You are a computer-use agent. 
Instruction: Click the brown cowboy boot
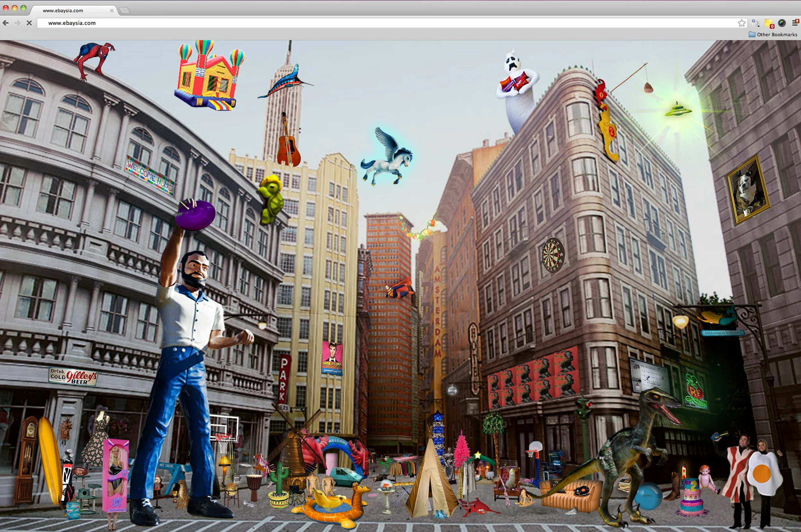[x=673, y=487]
